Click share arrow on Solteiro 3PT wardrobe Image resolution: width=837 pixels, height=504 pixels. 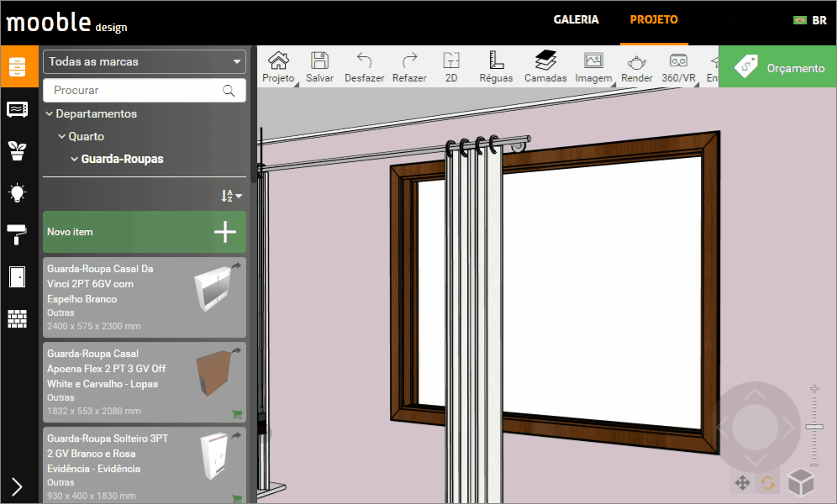236,435
